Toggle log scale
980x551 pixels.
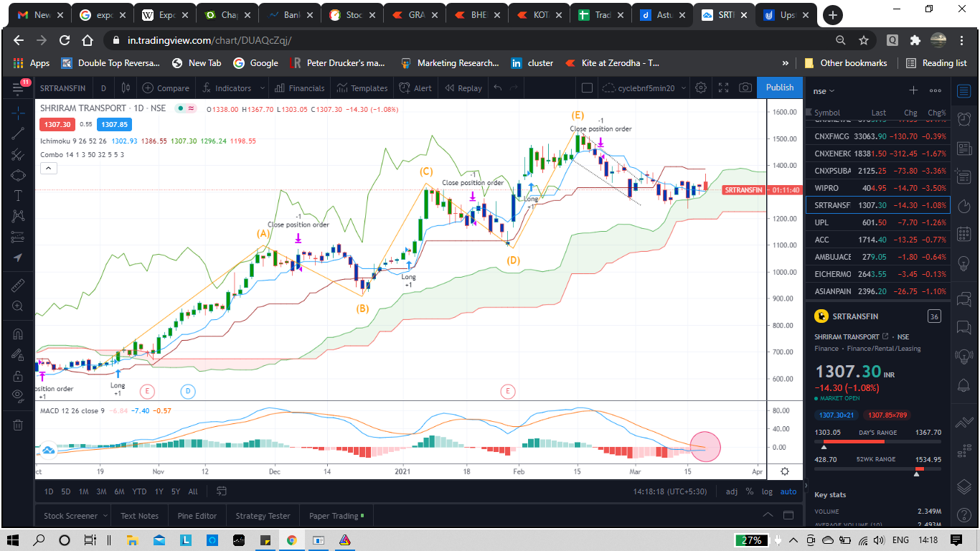pos(767,491)
